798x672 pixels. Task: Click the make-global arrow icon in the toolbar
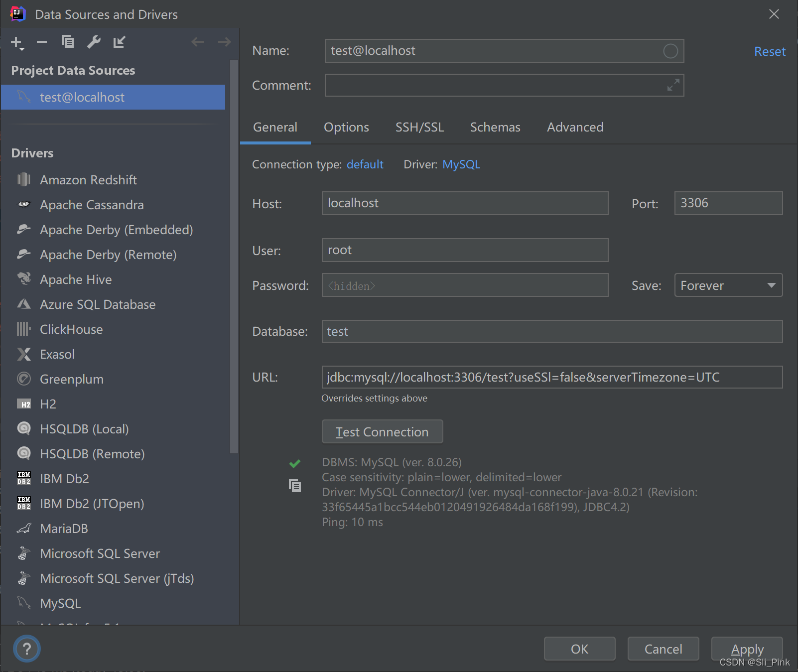pos(119,42)
